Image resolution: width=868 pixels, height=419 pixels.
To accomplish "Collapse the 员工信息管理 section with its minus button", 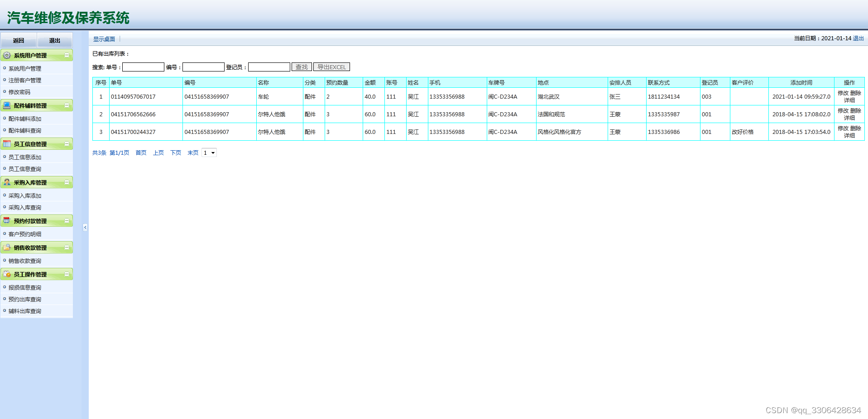I will [x=67, y=144].
